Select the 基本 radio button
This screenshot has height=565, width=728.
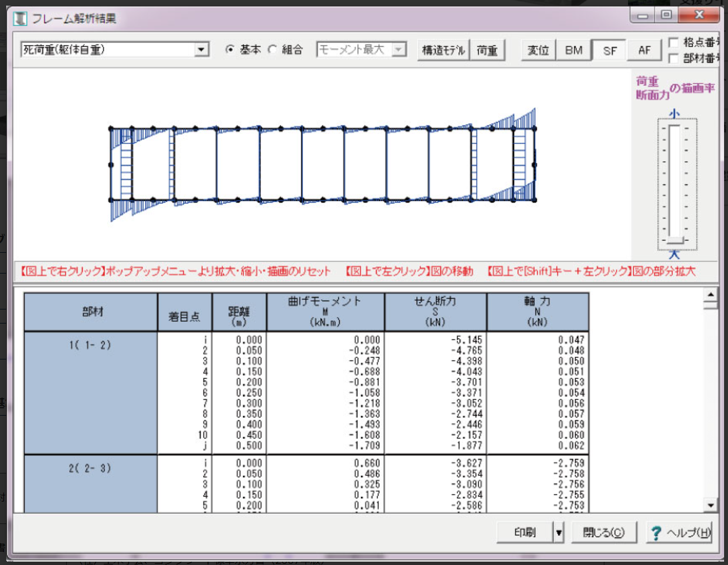[230, 49]
